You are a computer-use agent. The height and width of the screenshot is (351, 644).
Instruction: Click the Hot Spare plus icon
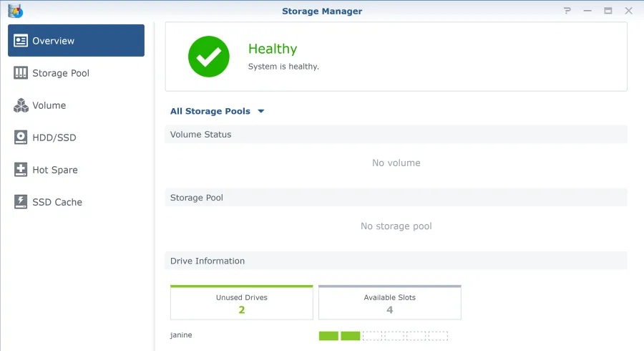coord(21,170)
